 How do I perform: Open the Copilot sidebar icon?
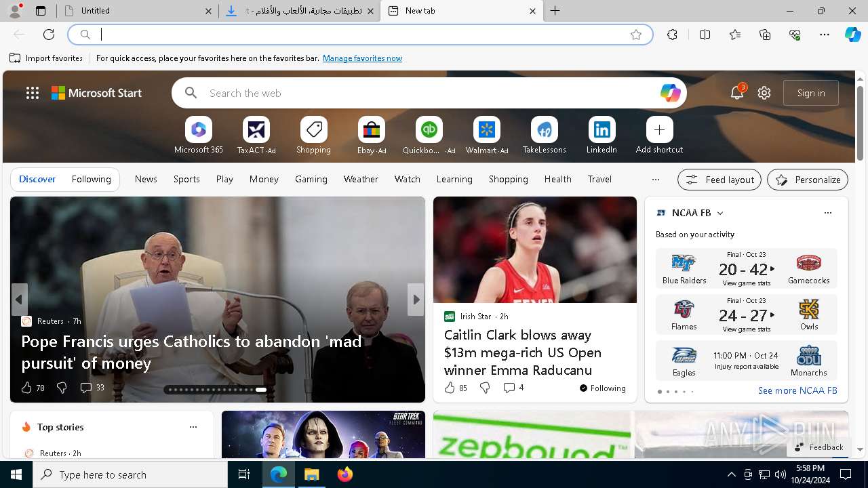click(x=852, y=35)
